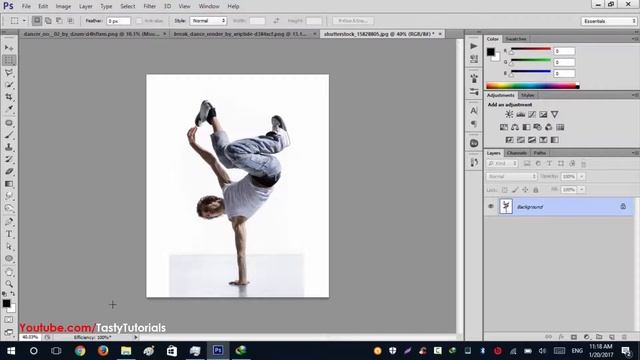Screen dimensions: 640x360
Task: Select the Brush tool
Action: (9, 135)
